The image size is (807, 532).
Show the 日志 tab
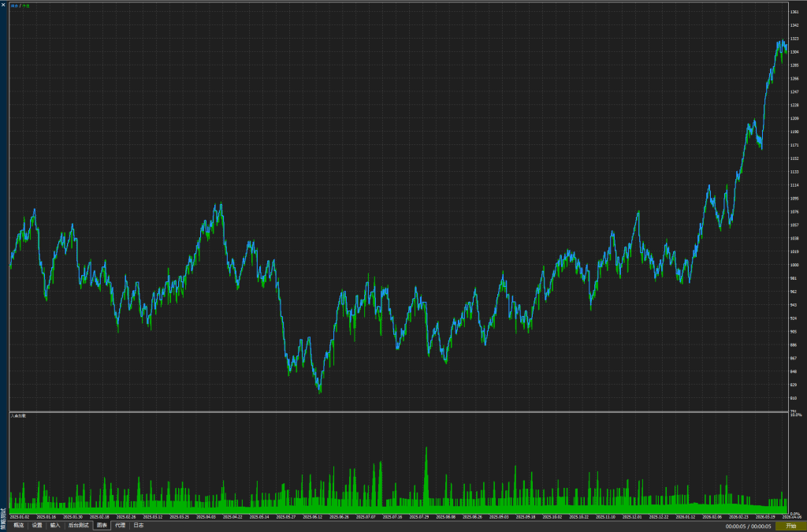138,525
